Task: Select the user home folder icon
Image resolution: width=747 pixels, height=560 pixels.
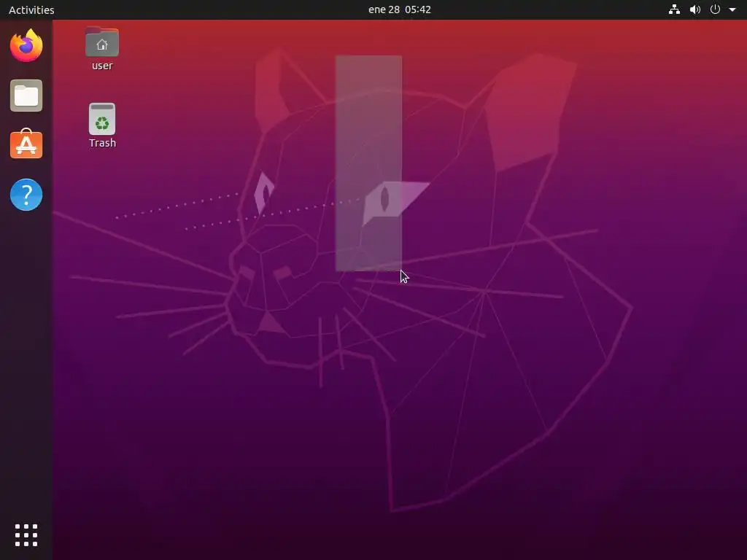Action: coord(102,42)
